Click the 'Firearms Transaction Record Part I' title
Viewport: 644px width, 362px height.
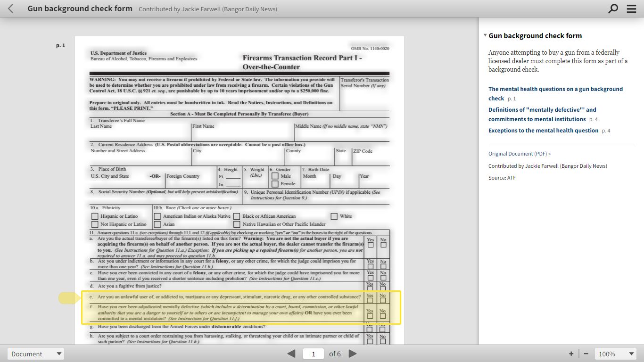302,62
